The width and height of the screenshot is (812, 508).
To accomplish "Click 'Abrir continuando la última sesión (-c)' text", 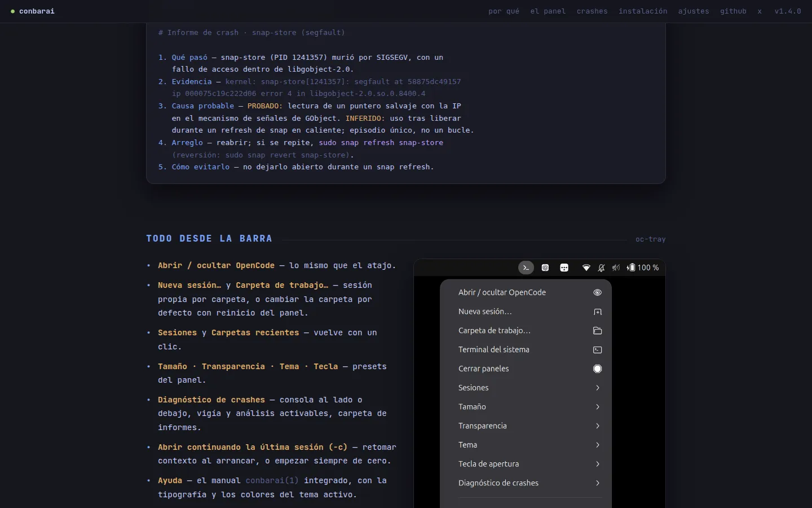I will point(253,448).
